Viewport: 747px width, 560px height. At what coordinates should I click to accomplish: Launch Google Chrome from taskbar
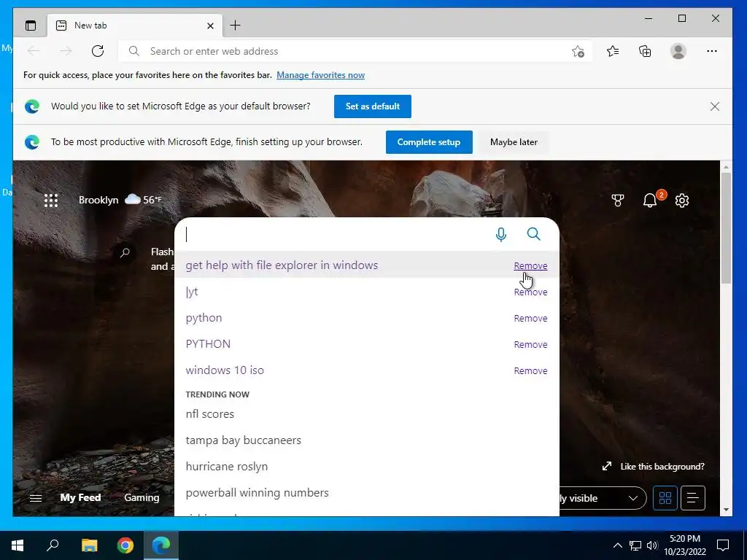tap(125, 545)
